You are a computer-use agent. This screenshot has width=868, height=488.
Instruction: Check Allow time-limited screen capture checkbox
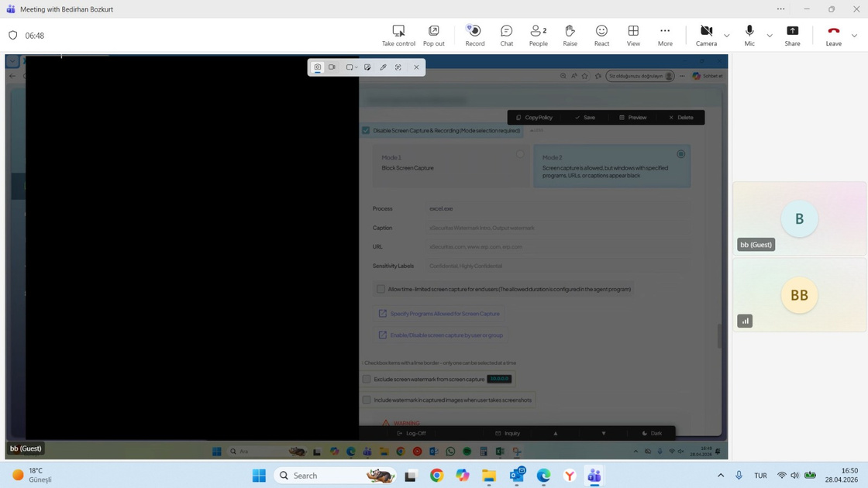[381, 289]
